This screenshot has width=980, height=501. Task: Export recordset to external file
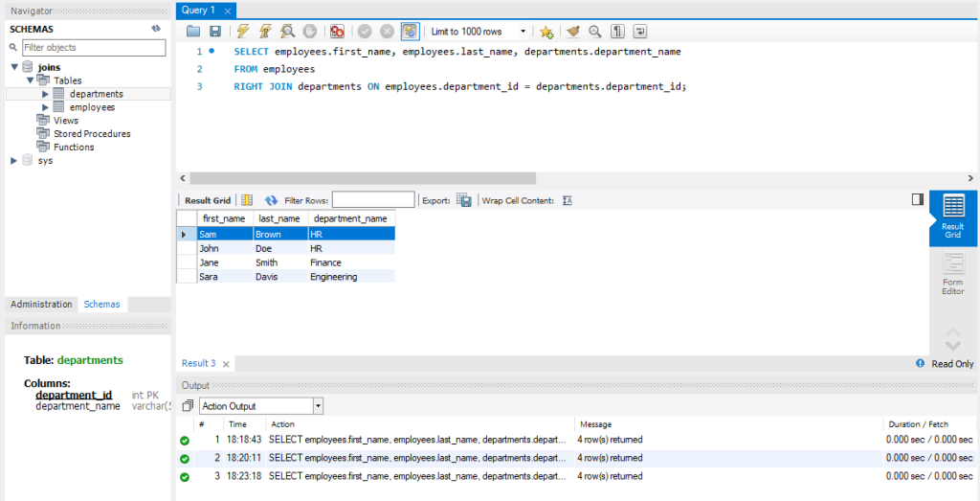[464, 200]
